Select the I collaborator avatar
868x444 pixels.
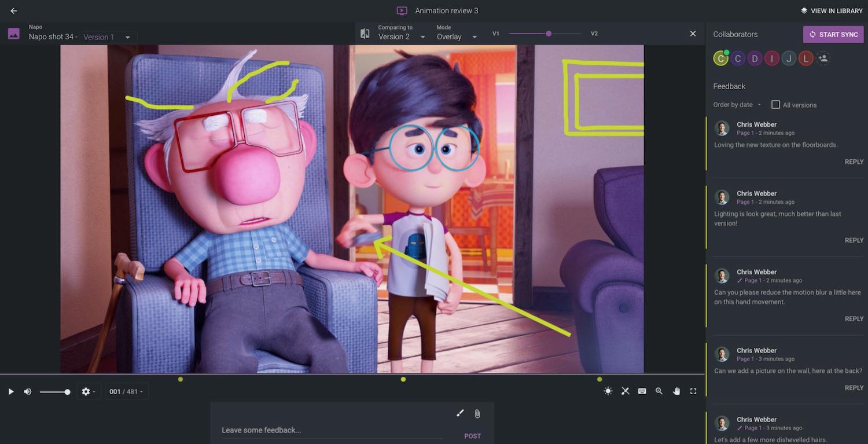click(x=771, y=58)
